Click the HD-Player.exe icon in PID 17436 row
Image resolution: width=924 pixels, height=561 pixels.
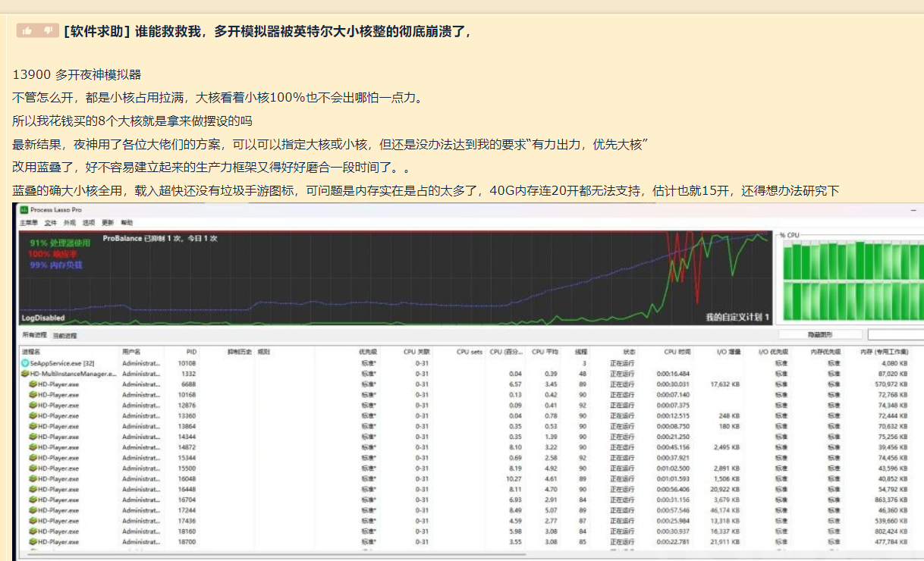coord(33,522)
